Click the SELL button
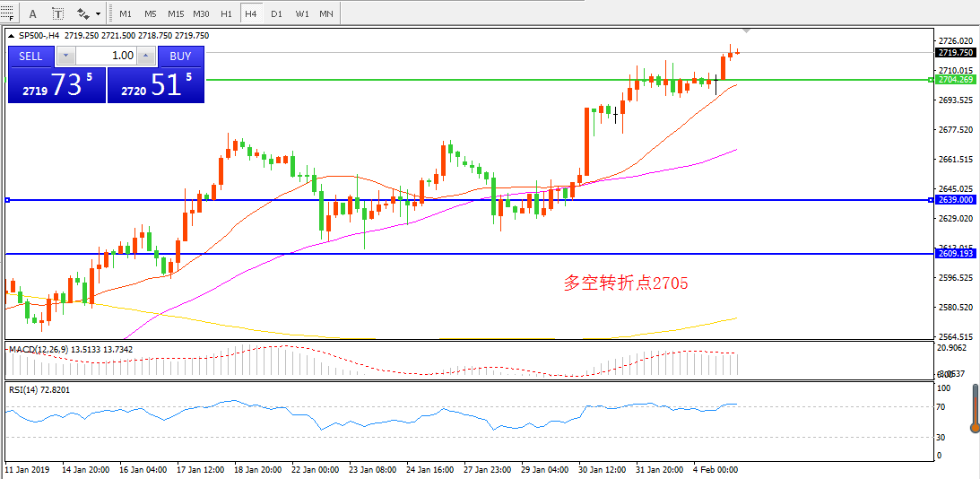This screenshot has height=479, width=980. [30, 56]
